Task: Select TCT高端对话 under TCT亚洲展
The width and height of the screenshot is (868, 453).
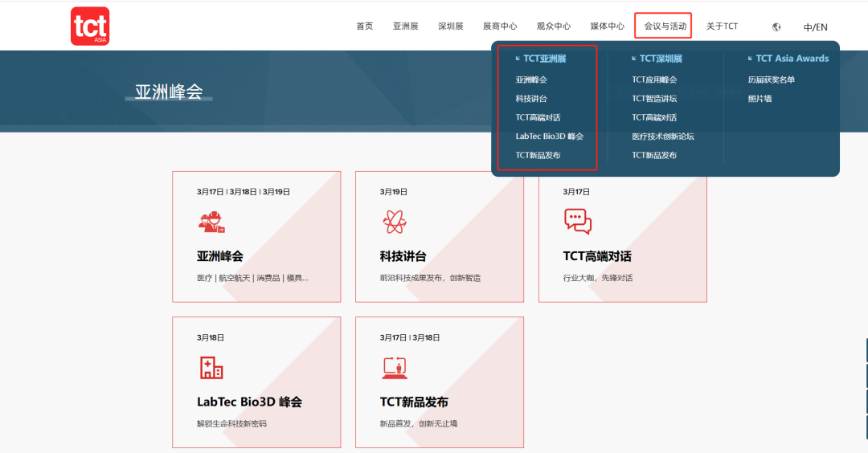Action: pos(538,117)
